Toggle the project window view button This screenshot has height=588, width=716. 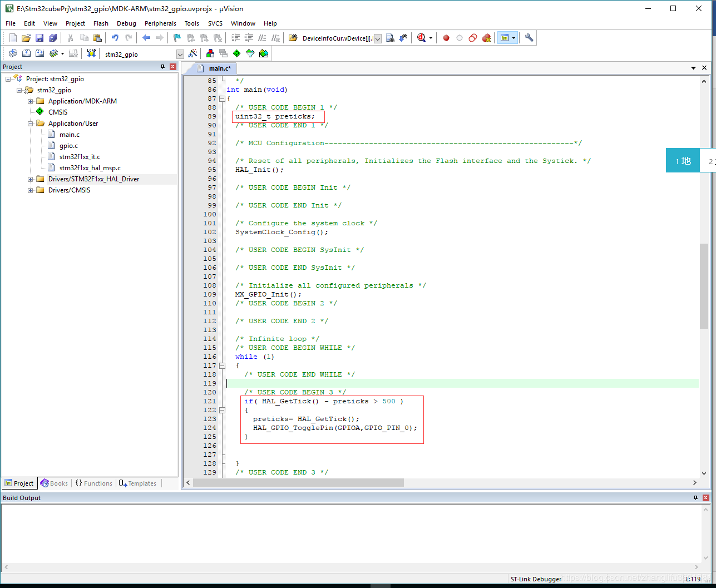505,38
